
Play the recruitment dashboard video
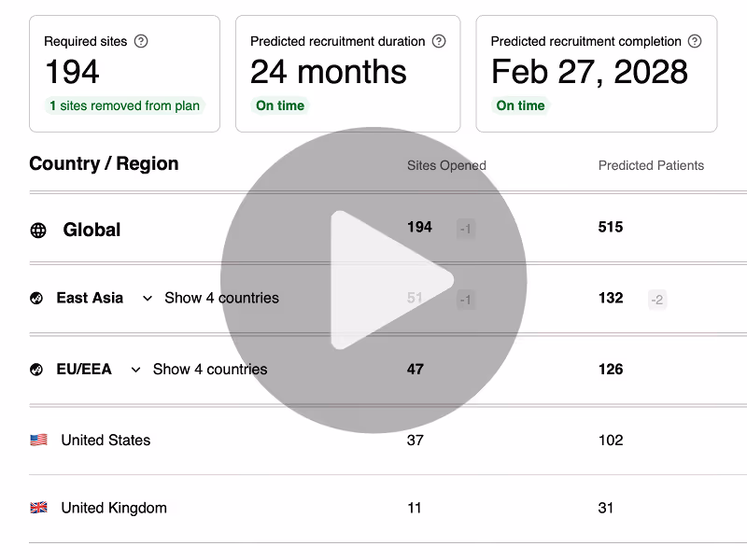coord(373,280)
